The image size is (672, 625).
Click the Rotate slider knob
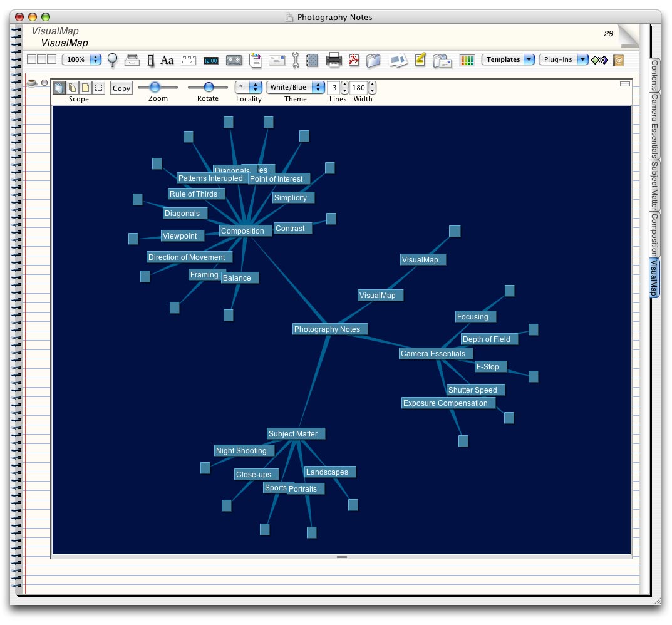click(209, 87)
